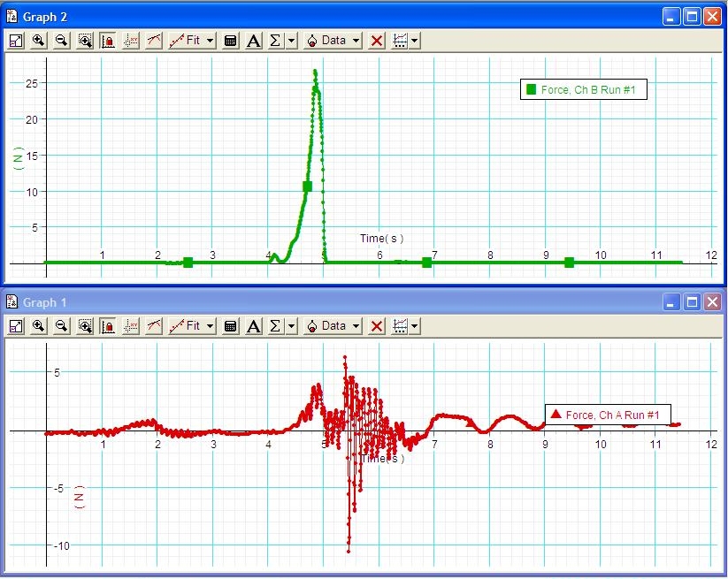Toggle the Smart Tool crosshair in Graph 2
Screen dimensions: 728x579
coord(131,41)
